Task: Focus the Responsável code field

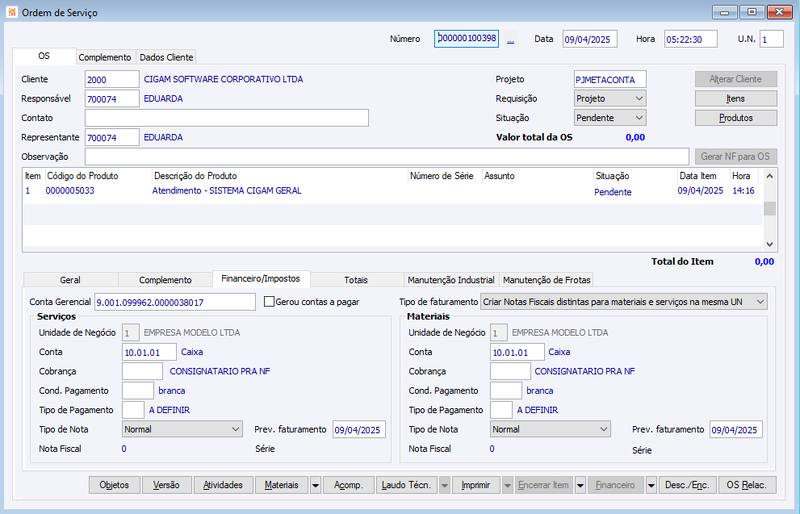Action: point(112,99)
